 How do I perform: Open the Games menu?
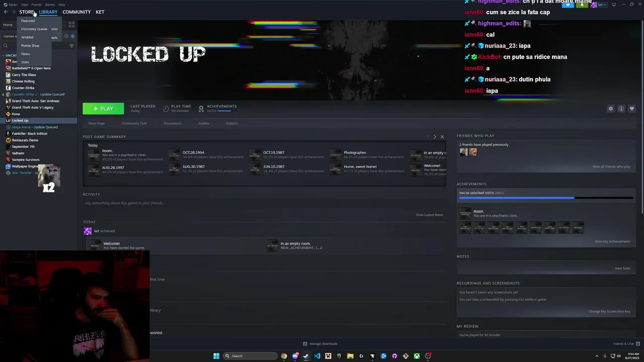click(50, 5)
